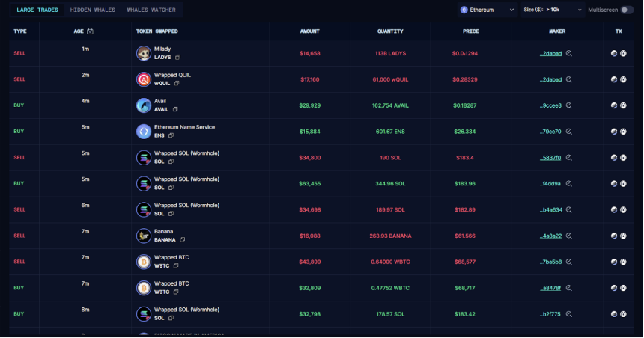Click the calendar icon beside AGE header

click(x=91, y=31)
